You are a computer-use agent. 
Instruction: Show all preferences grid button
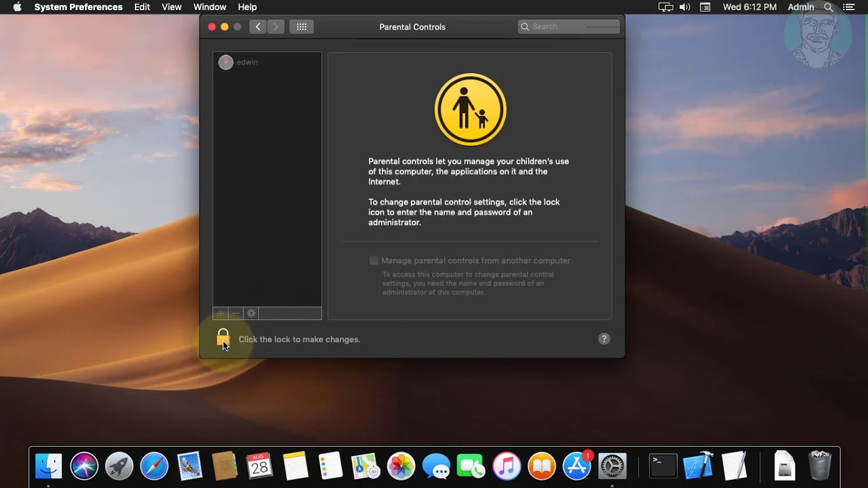(x=302, y=26)
